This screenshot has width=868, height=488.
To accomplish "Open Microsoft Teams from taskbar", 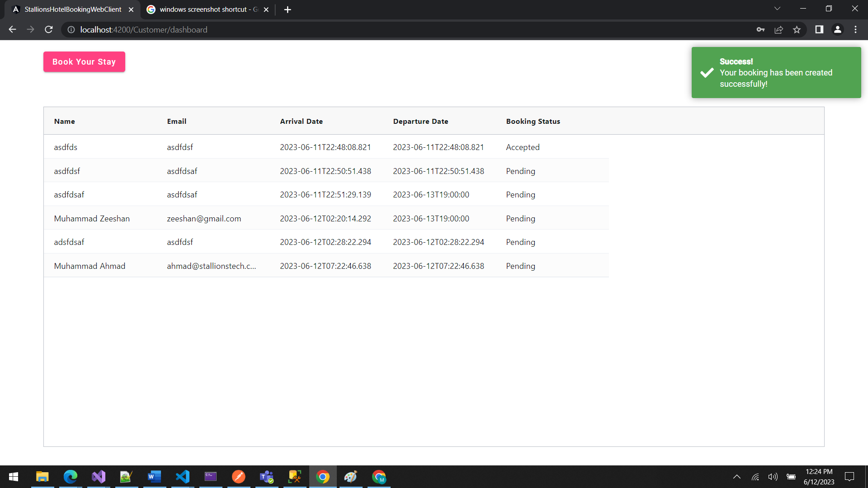I will tap(267, 477).
